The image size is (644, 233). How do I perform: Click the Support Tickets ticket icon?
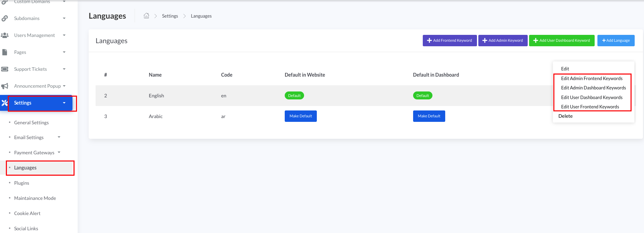pos(5,69)
